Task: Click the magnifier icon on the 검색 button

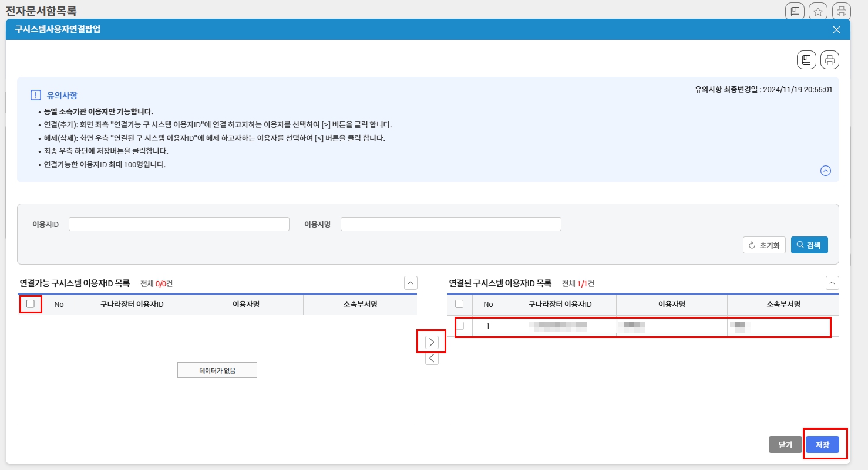Action: tap(799, 245)
